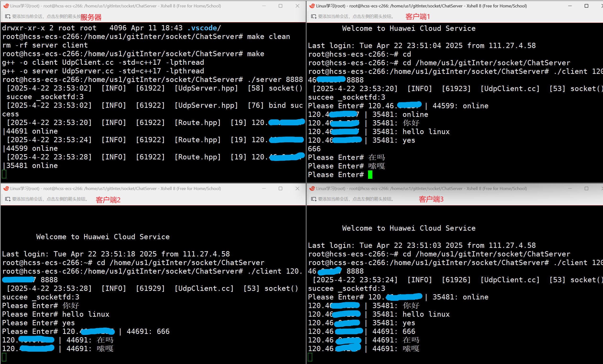Focus 客户端2 terminal at the hello linux line

click(85, 314)
